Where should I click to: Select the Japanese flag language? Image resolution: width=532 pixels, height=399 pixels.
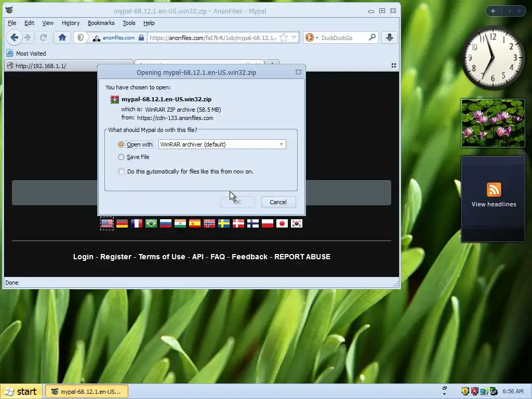(282, 223)
